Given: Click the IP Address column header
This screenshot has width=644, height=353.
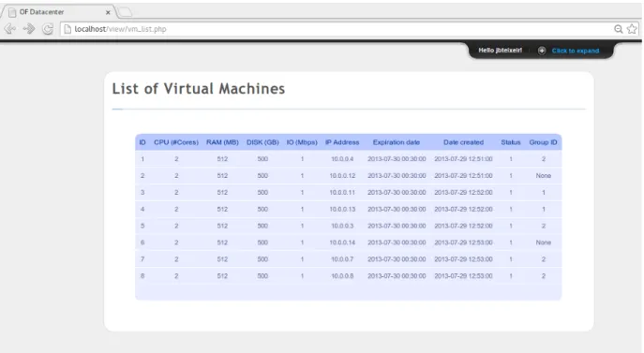Looking at the screenshot, I should pyautogui.click(x=342, y=142).
